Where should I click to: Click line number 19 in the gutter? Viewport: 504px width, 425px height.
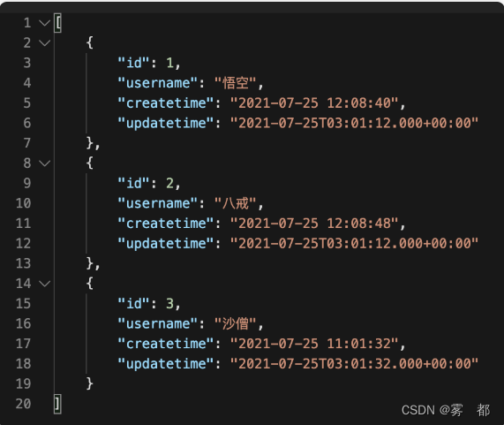point(24,383)
